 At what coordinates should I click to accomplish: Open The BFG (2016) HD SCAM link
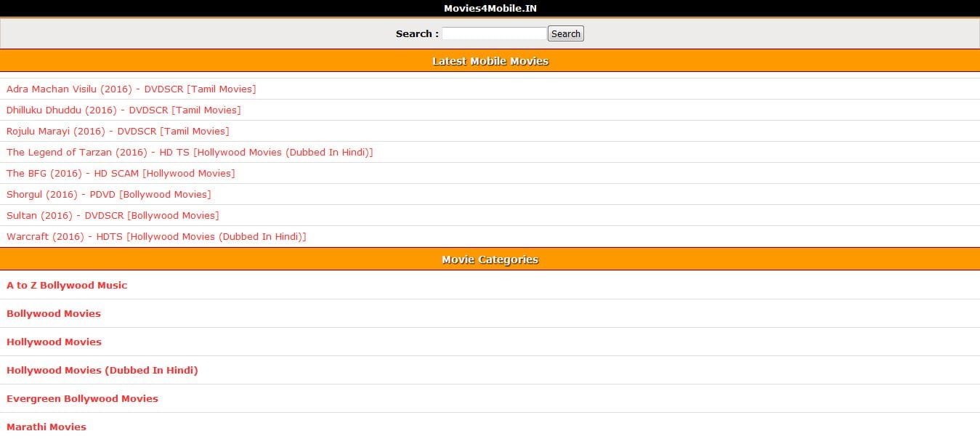point(121,173)
